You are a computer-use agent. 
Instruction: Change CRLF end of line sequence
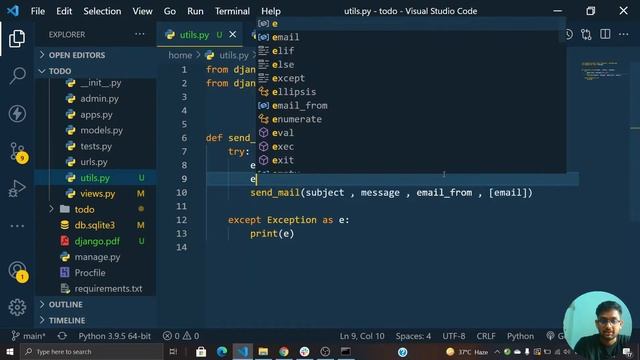tap(486, 336)
